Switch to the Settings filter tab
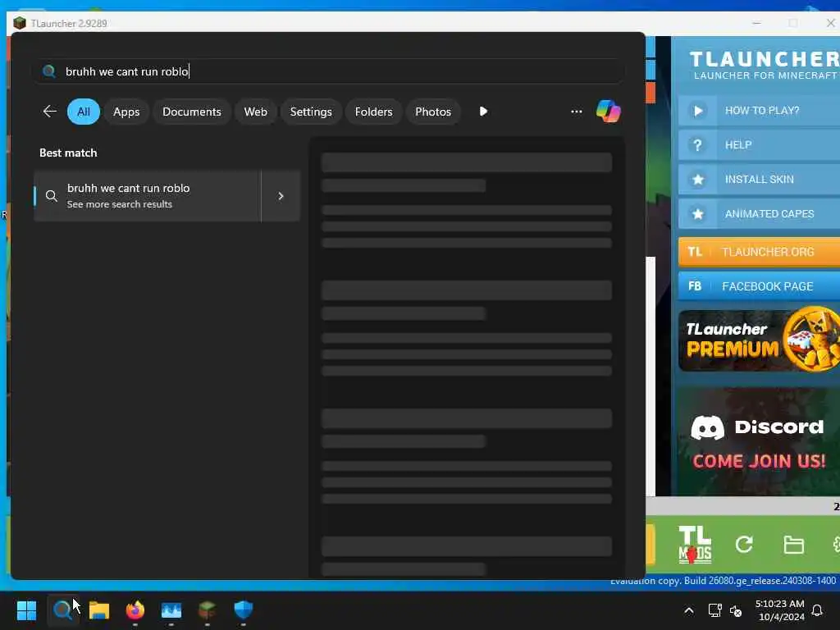 click(x=311, y=112)
